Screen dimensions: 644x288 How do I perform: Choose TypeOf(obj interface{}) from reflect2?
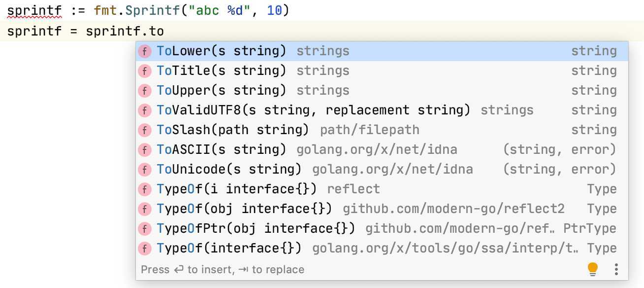(382, 209)
